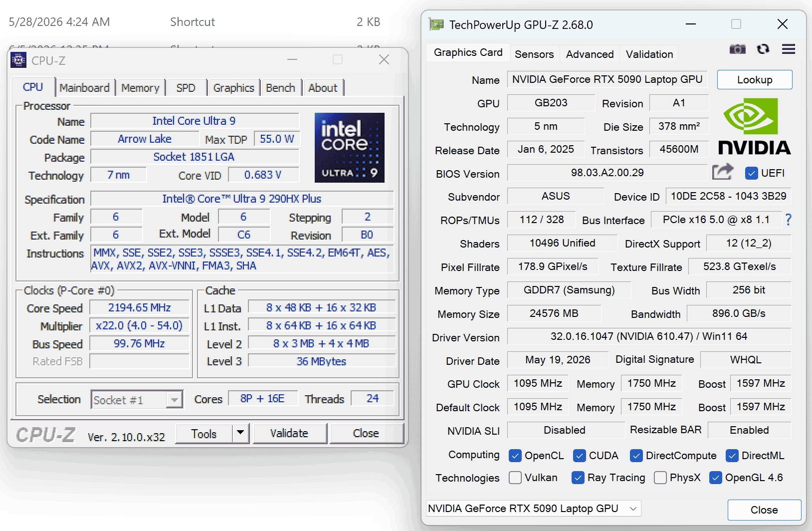Click the Shaders value 10496 Unified
This screenshot has width=812, height=531.
coord(562,243)
